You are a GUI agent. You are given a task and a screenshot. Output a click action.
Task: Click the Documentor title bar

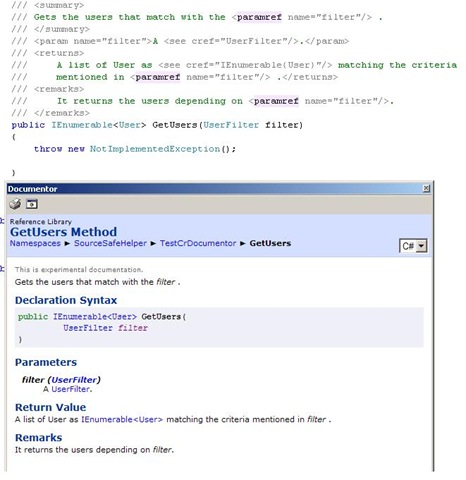[x=214, y=189]
